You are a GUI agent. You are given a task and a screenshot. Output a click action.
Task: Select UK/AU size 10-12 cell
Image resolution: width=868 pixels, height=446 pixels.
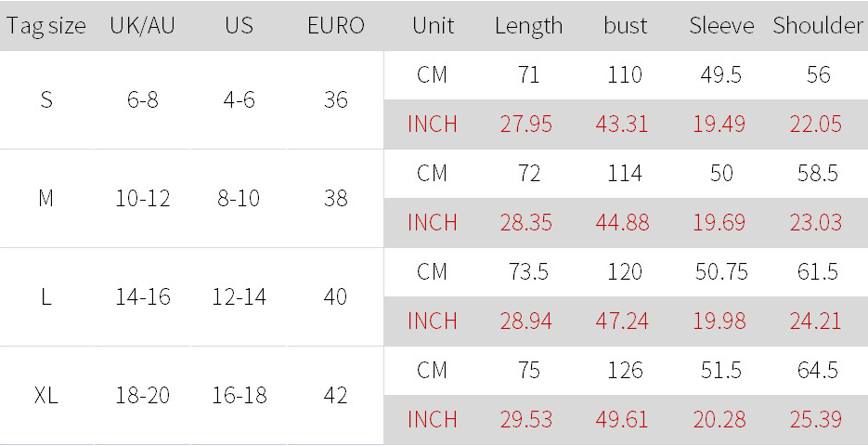point(143,198)
